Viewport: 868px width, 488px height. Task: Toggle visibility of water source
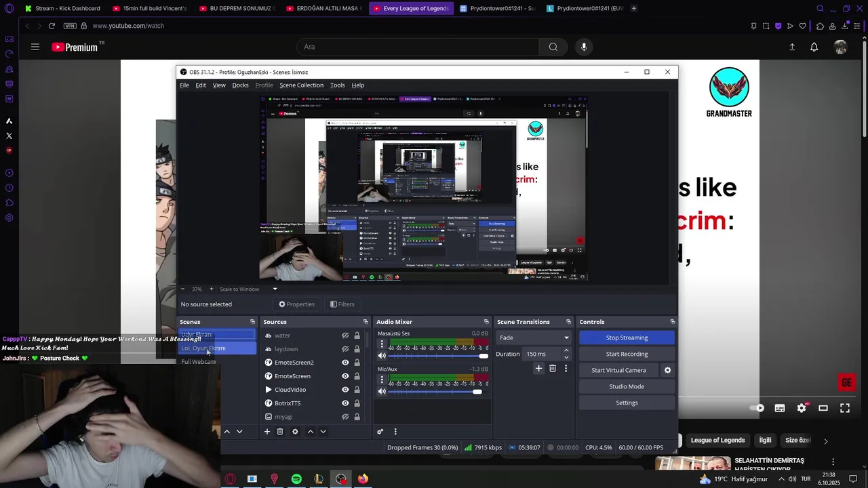click(x=345, y=335)
